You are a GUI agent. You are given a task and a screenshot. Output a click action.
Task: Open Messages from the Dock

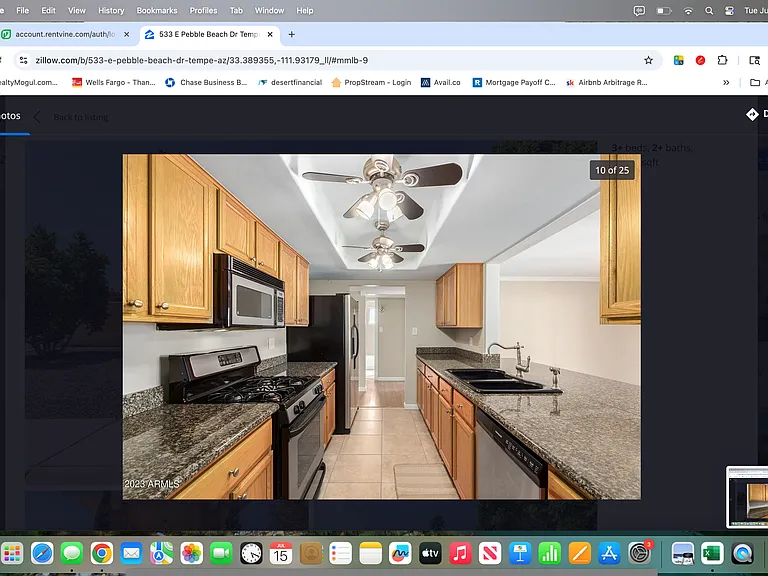[x=72, y=553]
